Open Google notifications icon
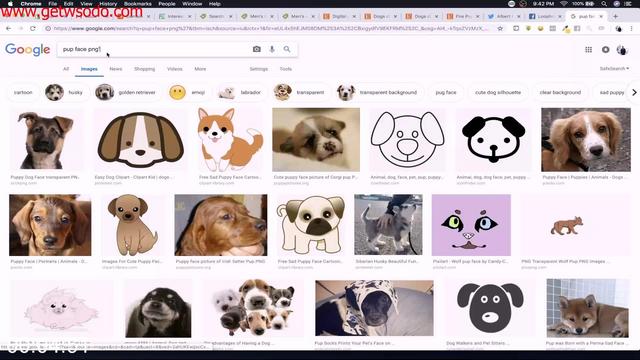Image resolution: width=640 pixels, height=360 pixels. 605,49
